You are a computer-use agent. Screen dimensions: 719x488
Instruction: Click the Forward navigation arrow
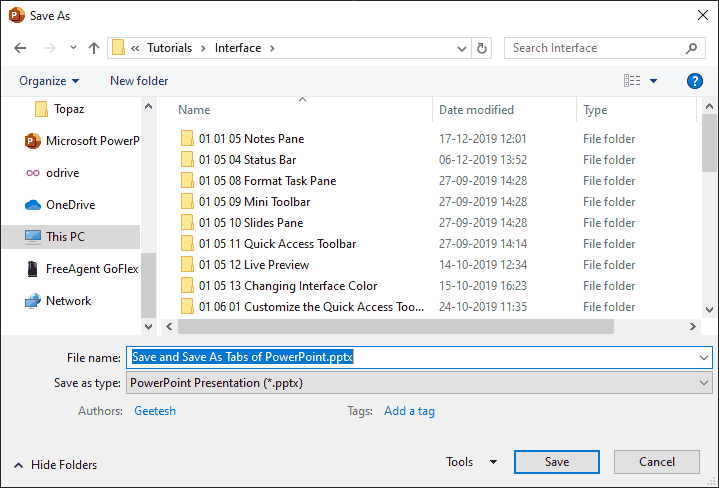coord(50,48)
